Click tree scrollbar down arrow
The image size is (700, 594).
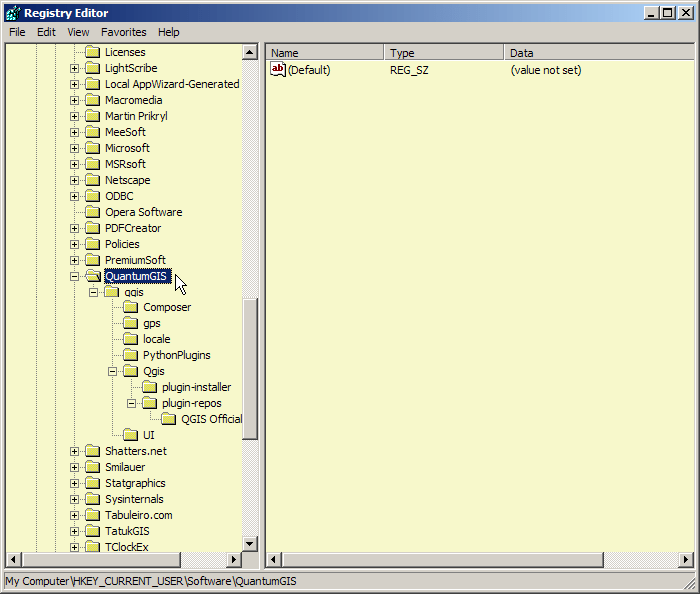pyautogui.click(x=250, y=543)
